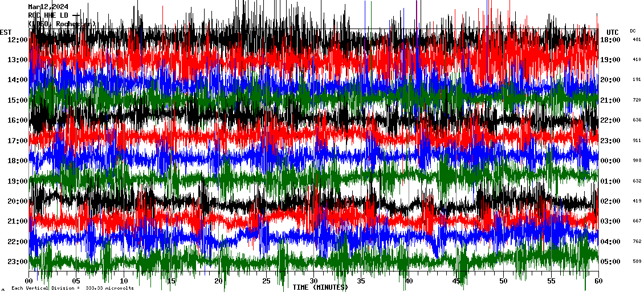
Task: Click the 60 minute axis tick label
Action: (598, 281)
